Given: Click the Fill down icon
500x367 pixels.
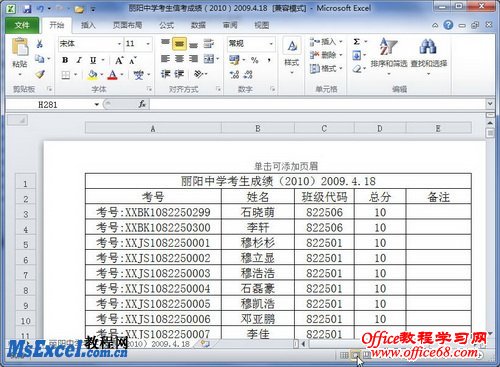Looking at the screenshot, I should coord(356,55).
